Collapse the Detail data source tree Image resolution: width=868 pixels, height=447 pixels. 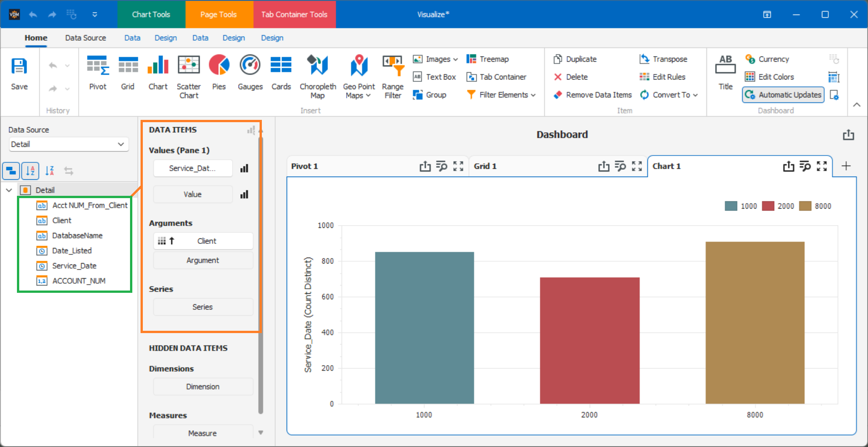[9, 189]
